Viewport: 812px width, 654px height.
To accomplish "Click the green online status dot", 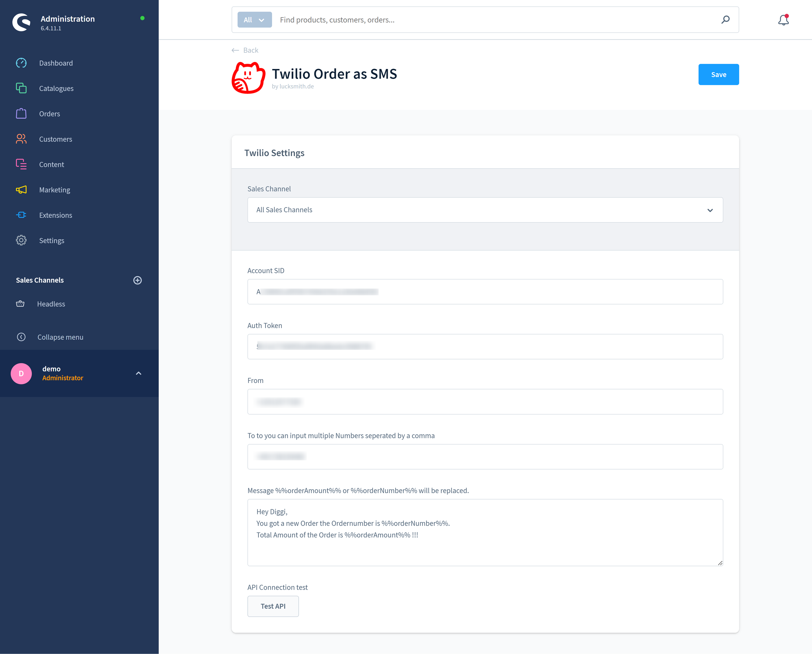I will coord(142,18).
